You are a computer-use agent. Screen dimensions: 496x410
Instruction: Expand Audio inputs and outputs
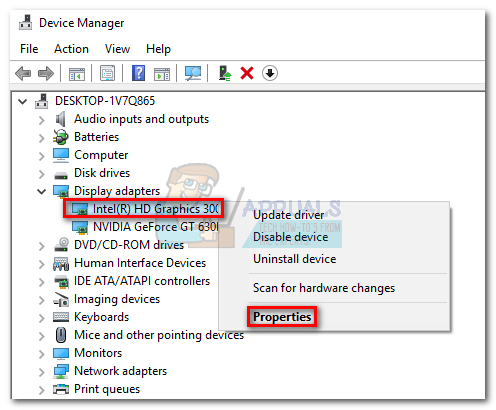[x=41, y=120]
